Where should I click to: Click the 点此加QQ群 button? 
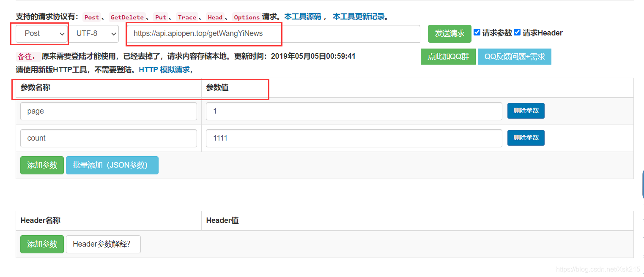(448, 57)
